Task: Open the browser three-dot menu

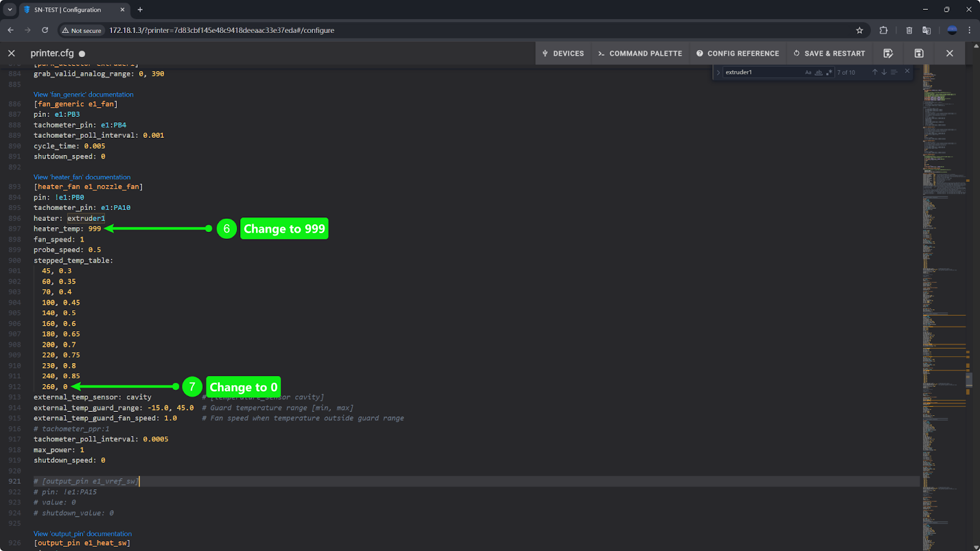Action: coord(969,31)
